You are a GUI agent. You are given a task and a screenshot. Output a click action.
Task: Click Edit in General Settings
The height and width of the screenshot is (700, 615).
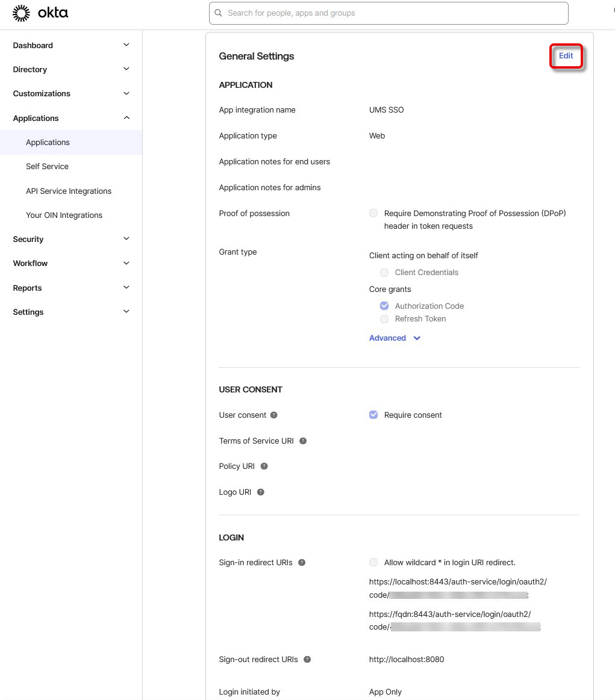(x=566, y=56)
